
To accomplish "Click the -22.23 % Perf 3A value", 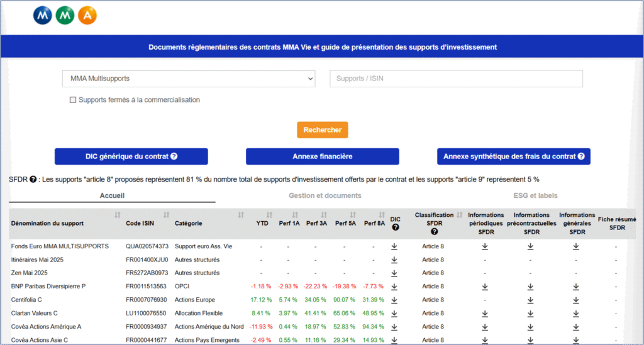I will [316, 287].
